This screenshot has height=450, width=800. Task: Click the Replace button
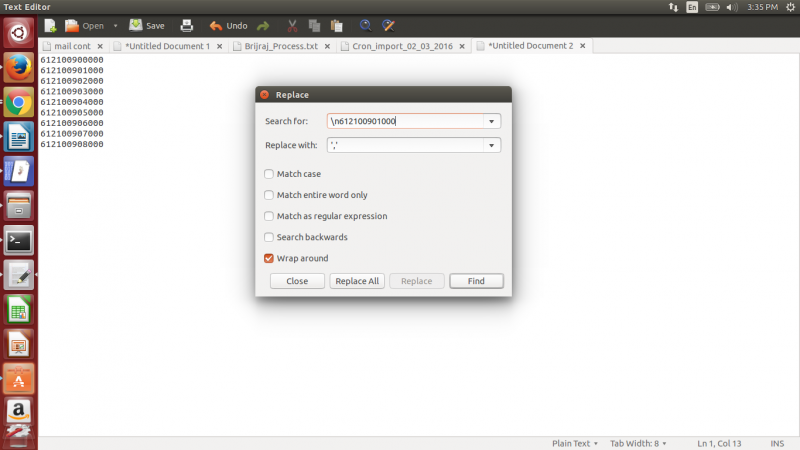416,281
